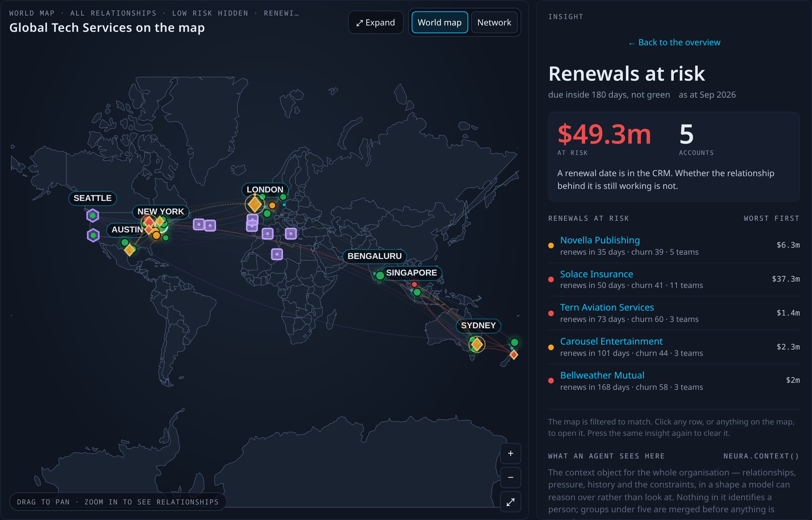812x520 pixels.
Task: Open the Expand map button
Action: click(376, 23)
